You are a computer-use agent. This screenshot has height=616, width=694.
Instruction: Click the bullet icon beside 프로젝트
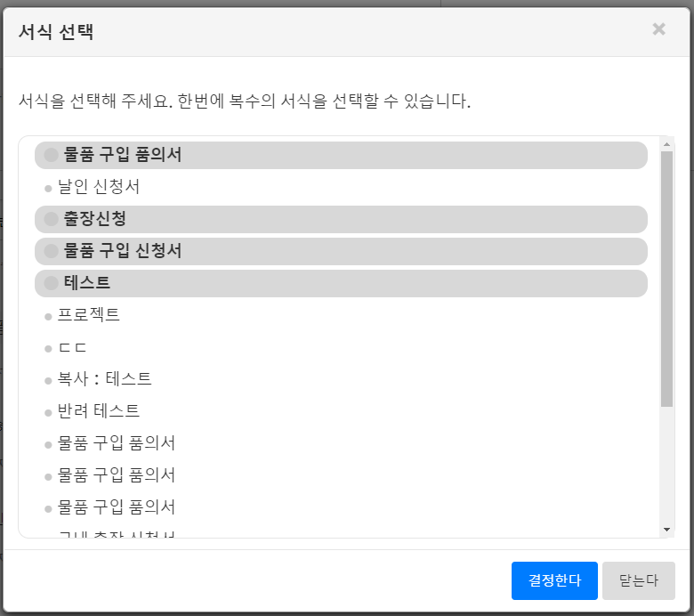(49, 317)
